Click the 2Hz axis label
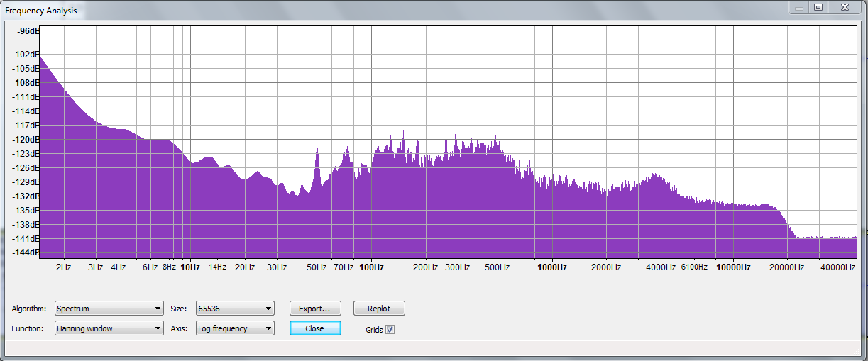The width and height of the screenshot is (868, 361). point(64,267)
